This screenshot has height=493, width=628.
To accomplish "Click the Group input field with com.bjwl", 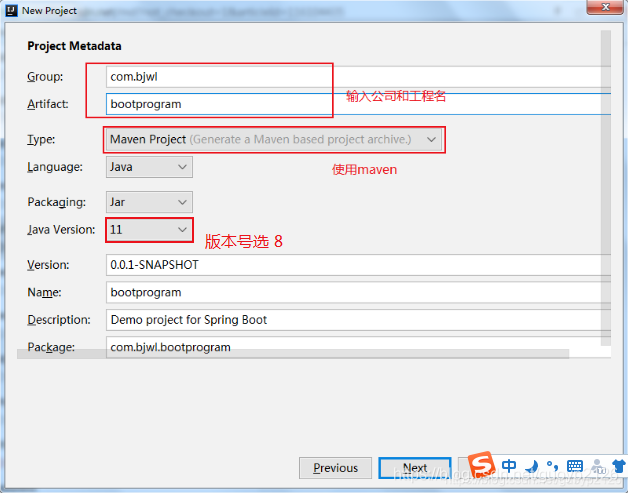I will coord(358,76).
